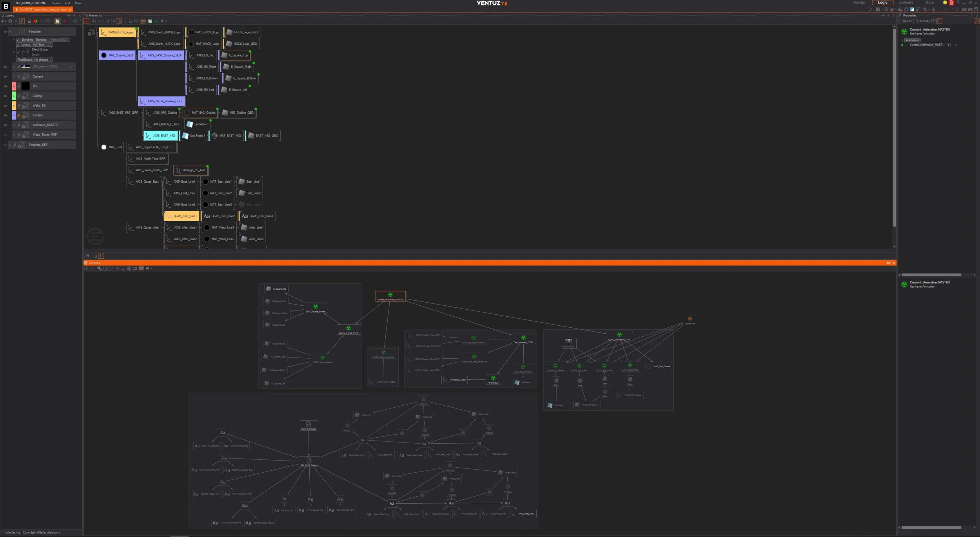This screenshot has height=537, width=980.
Task: Expand the Content layer arrow
Action: (14, 115)
